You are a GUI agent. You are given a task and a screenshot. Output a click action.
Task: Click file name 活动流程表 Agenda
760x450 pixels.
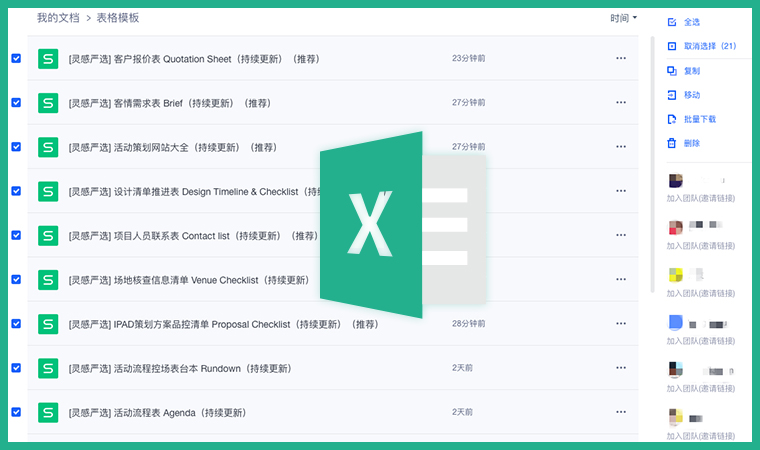[x=158, y=413]
